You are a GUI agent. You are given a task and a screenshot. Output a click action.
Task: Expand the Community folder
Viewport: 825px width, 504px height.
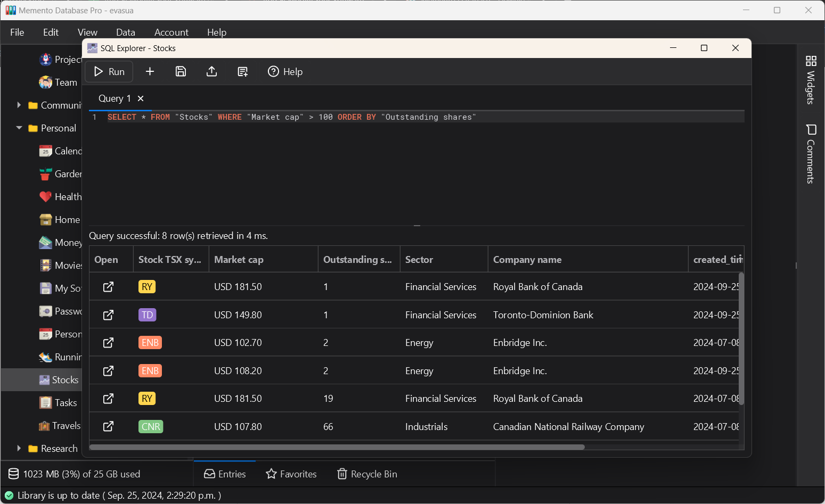pos(19,105)
